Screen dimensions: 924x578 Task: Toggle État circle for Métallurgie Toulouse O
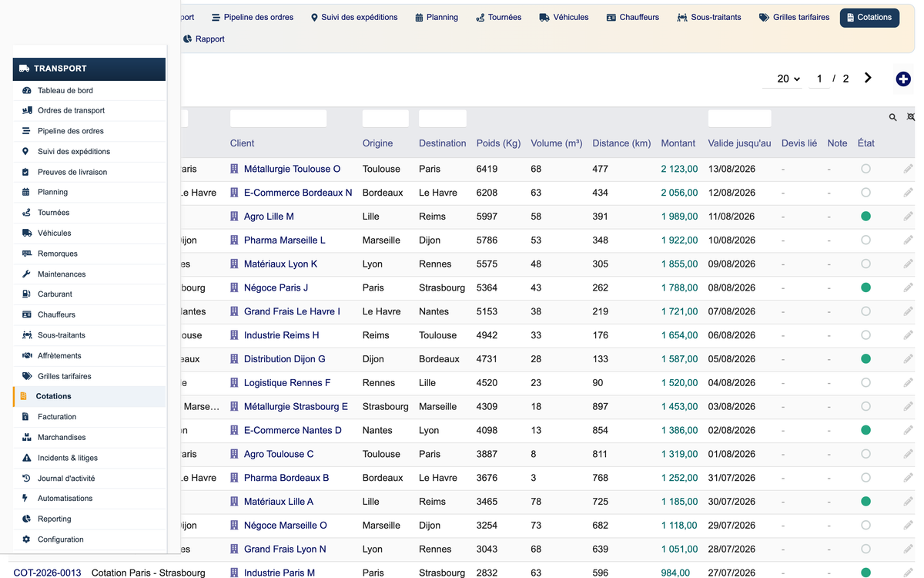[x=865, y=169]
